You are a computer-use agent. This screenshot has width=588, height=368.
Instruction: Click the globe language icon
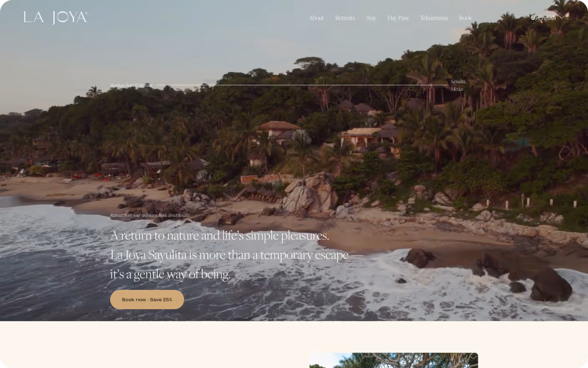[533, 18]
